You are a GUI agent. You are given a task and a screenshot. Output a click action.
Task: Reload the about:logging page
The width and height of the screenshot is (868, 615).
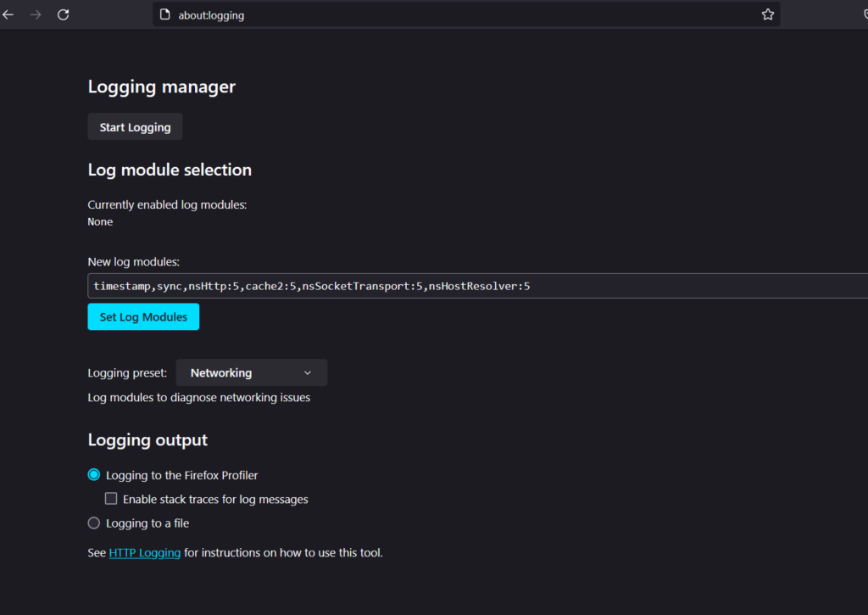coord(63,14)
